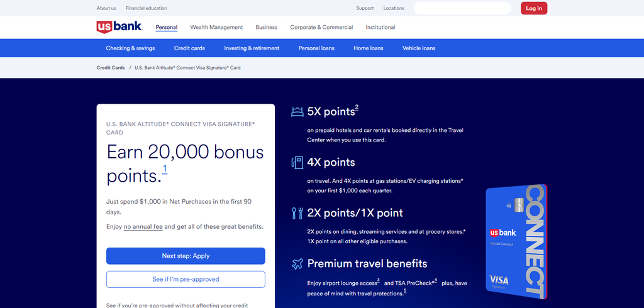Click the Premium travel benefits heading
Viewport: 644px width, 308px height.
pyautogui.click(x=367, y=263)
